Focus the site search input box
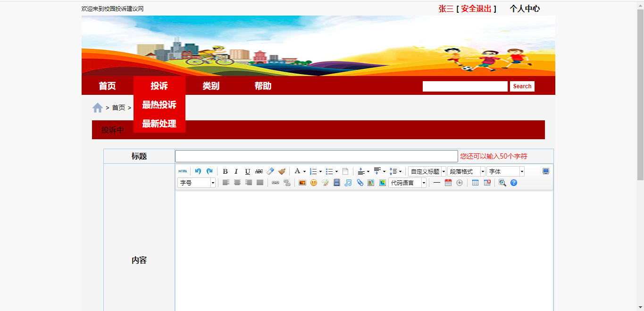 [x=465, y=86]
